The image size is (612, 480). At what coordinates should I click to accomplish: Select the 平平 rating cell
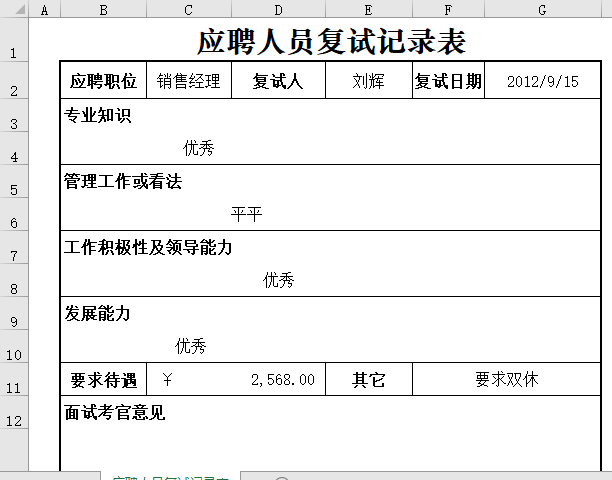click(x=246, y=214)
